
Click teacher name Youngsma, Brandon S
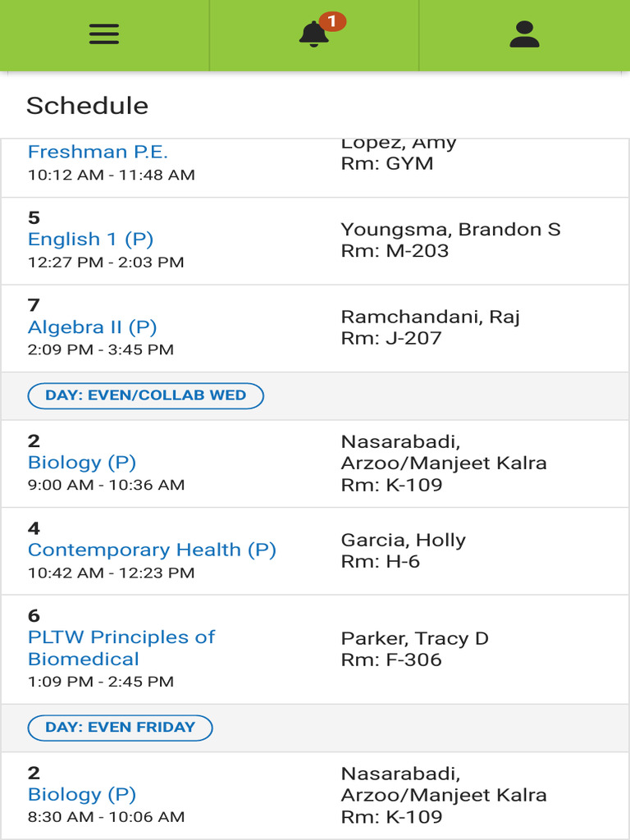pos(450,230)
